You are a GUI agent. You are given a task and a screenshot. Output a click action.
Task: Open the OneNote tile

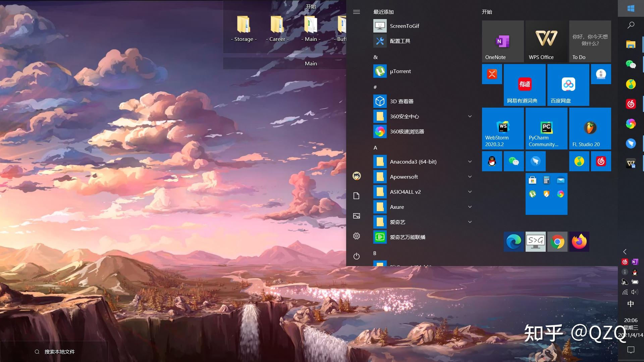pyautogui.click(x=502, y=41)
